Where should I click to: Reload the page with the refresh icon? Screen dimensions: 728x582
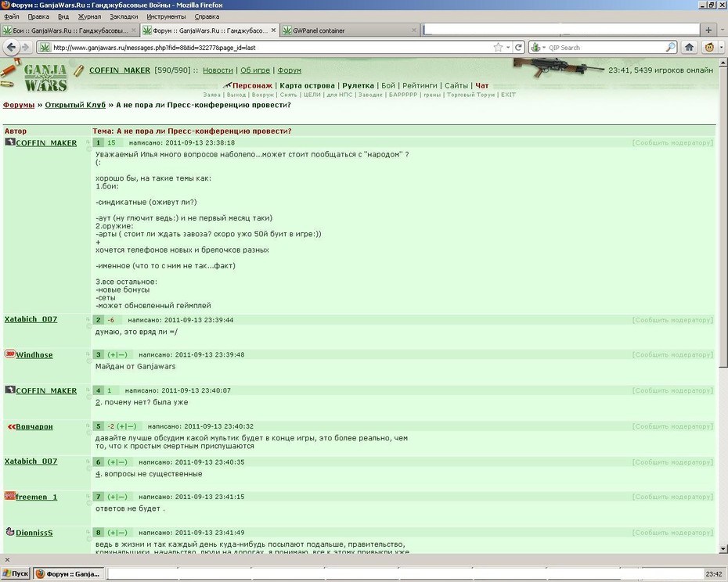click(519, 48)
